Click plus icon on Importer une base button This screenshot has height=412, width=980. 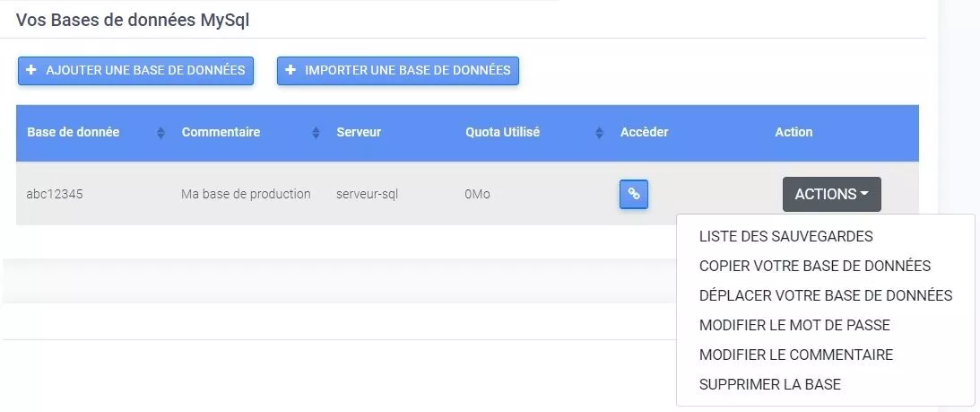[290, 70]
